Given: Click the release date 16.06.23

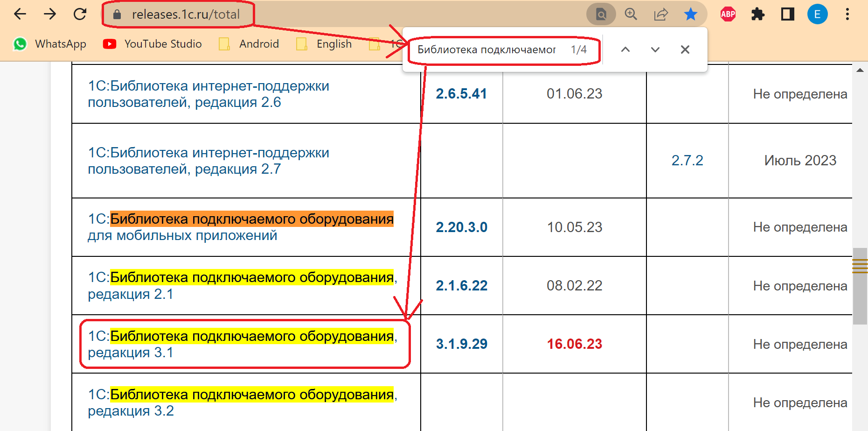Looking at the screenshot, I should 575,344.
